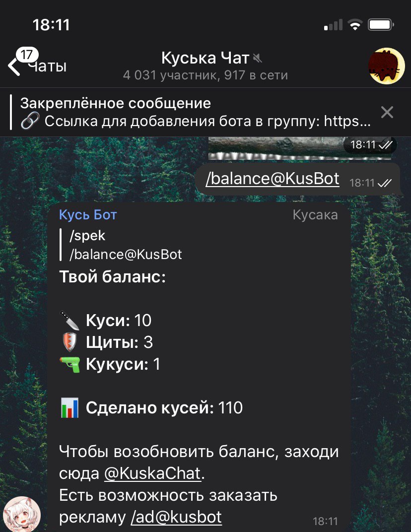Viewport: 411px width, 532px height.
Task: Tap the /ad@kusbot command link
Action: pos(176,517)
